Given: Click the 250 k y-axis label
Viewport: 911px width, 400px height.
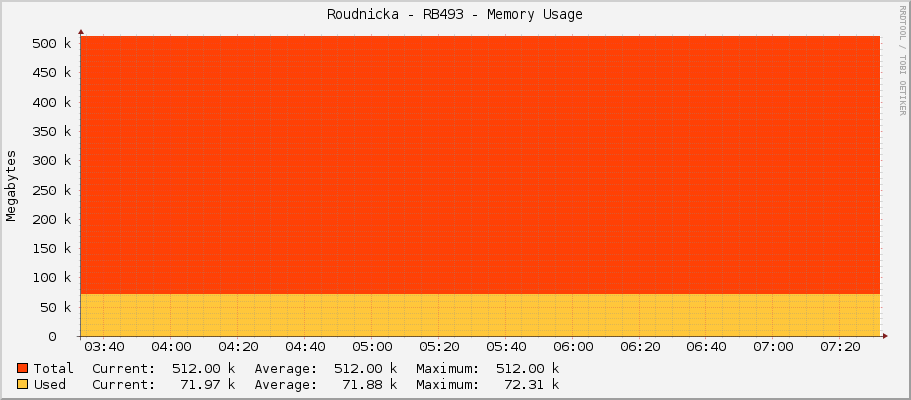Looking at the screenshot, I should 53,190.
